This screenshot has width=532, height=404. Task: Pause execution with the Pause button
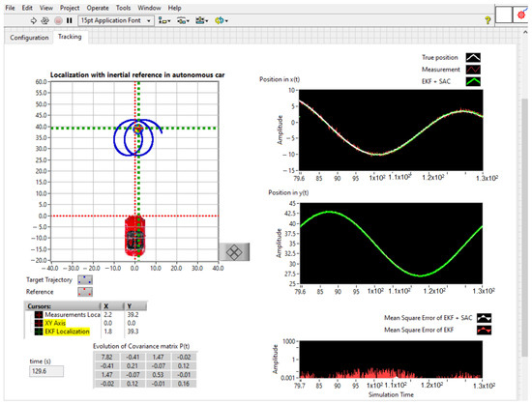click(x=70, y=20)
